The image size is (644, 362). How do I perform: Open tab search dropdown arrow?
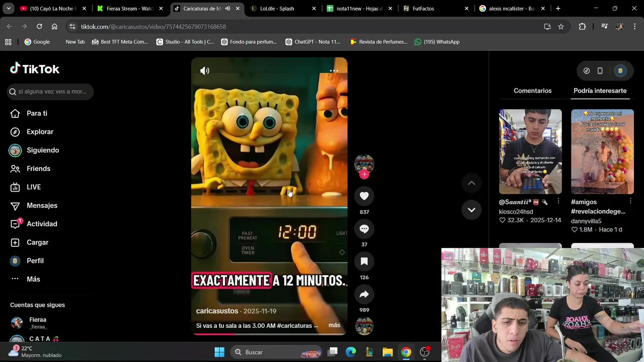pos(10,9)
